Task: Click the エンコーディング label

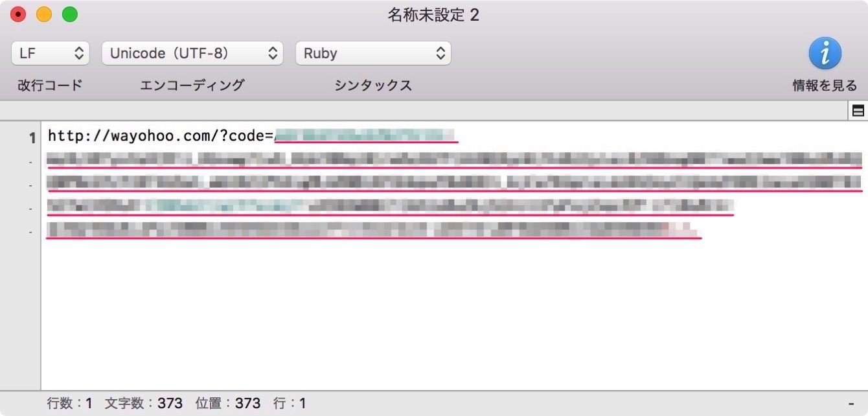Action: click(192, 85)
